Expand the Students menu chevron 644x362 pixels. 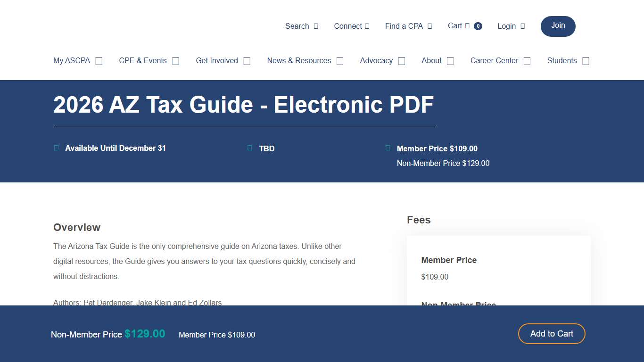coord(585,60)
